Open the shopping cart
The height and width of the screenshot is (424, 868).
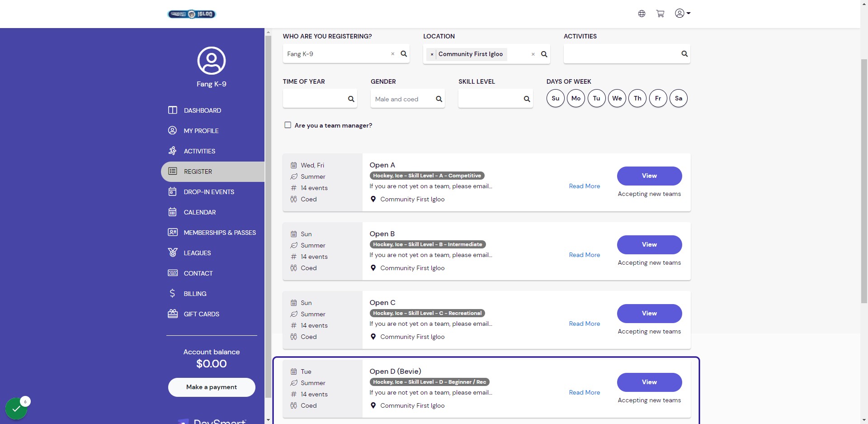coord(660,14)
